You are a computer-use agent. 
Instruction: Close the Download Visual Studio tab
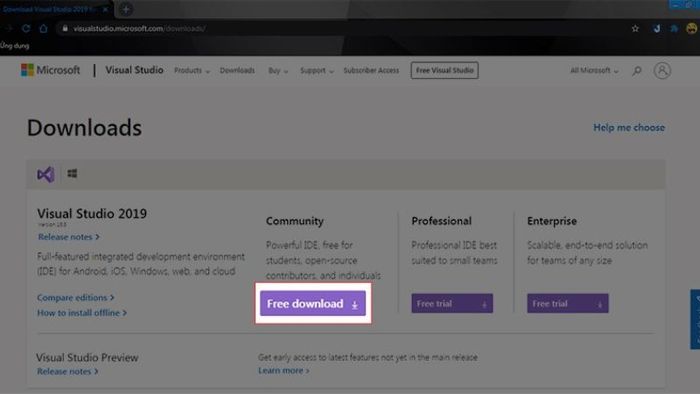pyautogui.click(x=105, y=9)
